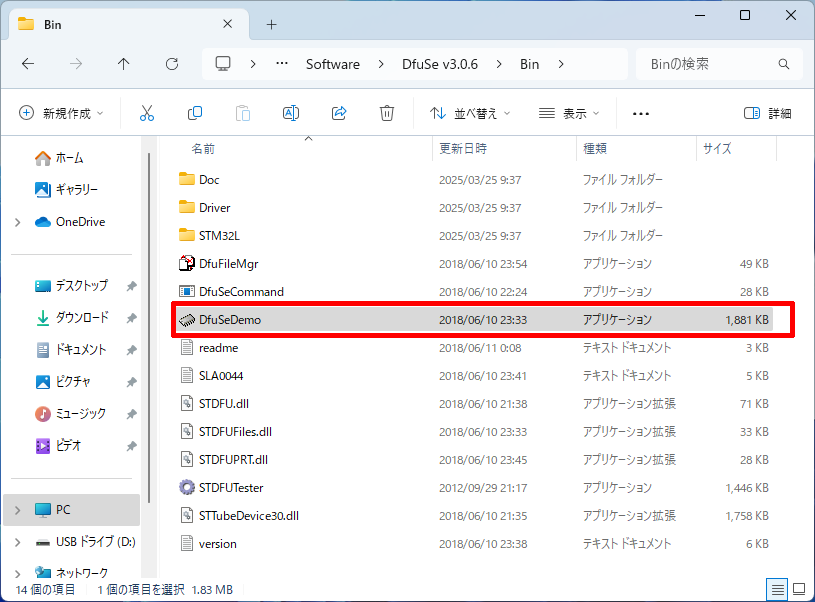Expand the ネットワーク tree node
Image resolution: width=815 pixels, height=602 pixels.
[18, 574]
